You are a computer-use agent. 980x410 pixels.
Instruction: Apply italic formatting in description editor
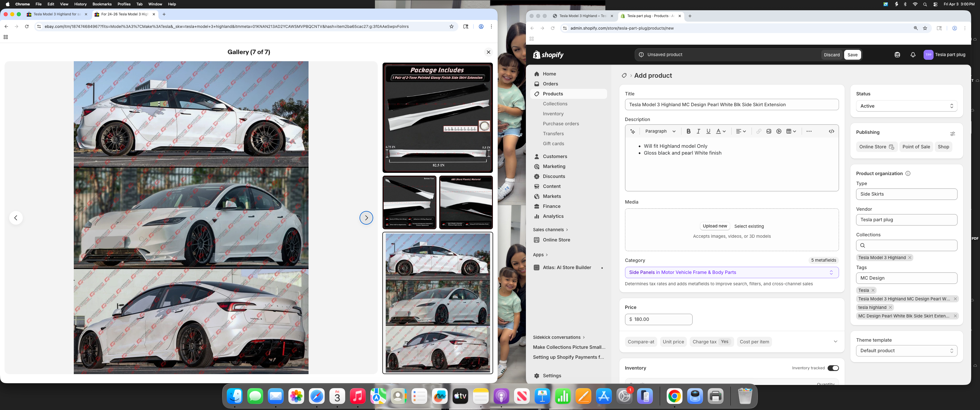[x=698, y=131]
